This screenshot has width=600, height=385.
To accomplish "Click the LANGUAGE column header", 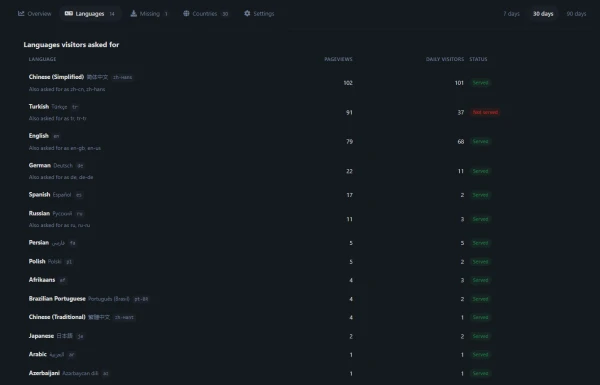I will tap(42, 59).
